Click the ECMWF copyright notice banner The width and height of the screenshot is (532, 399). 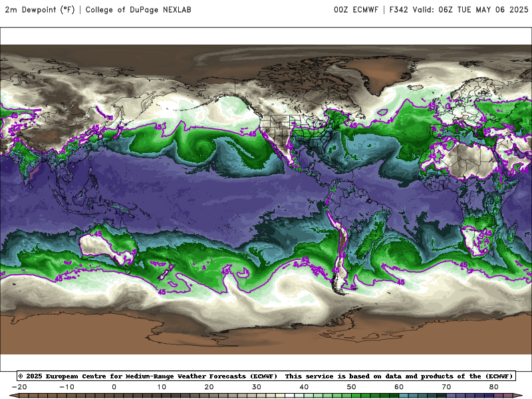click(267, 376)
